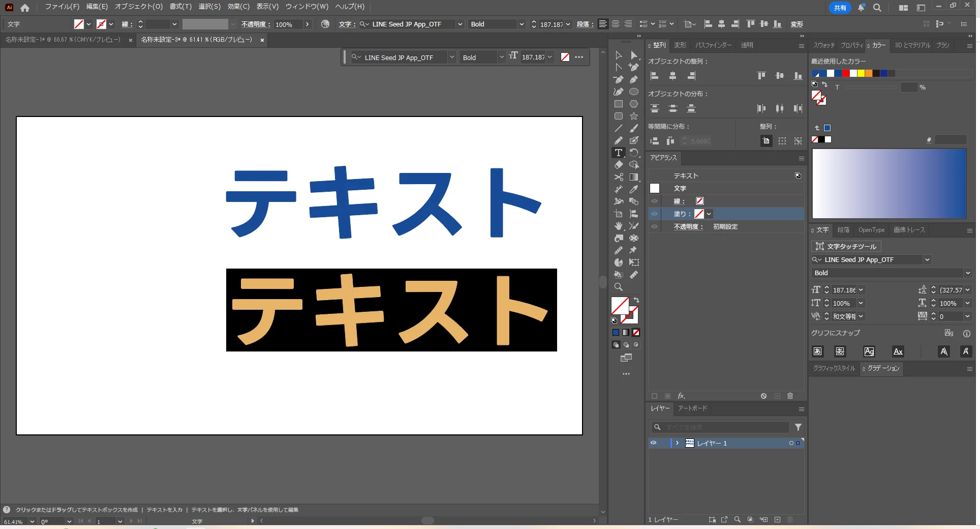Image resolution: width=980 pixels, height=529 pixels.
Task: Click the yellow recent color swatch
Action: click(x=861, y=73)
